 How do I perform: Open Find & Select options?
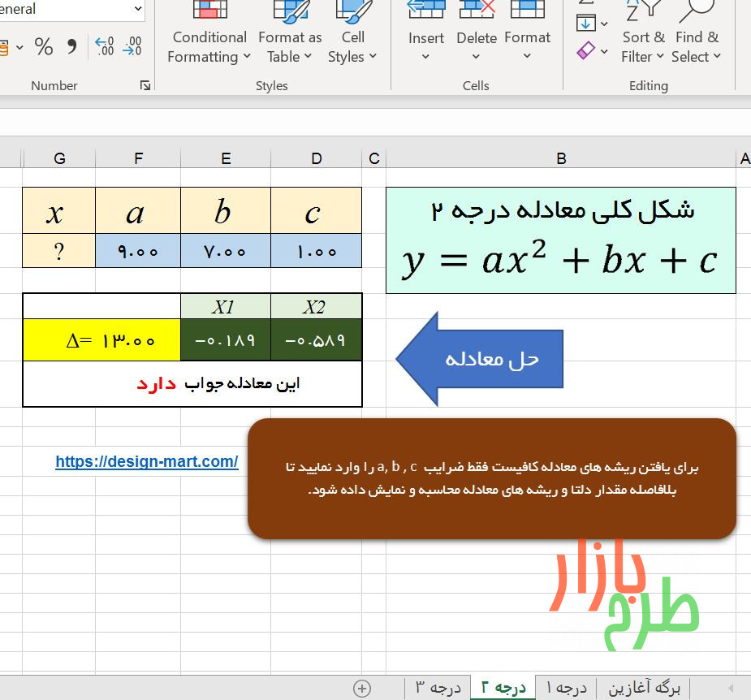(x=696, y=37)
